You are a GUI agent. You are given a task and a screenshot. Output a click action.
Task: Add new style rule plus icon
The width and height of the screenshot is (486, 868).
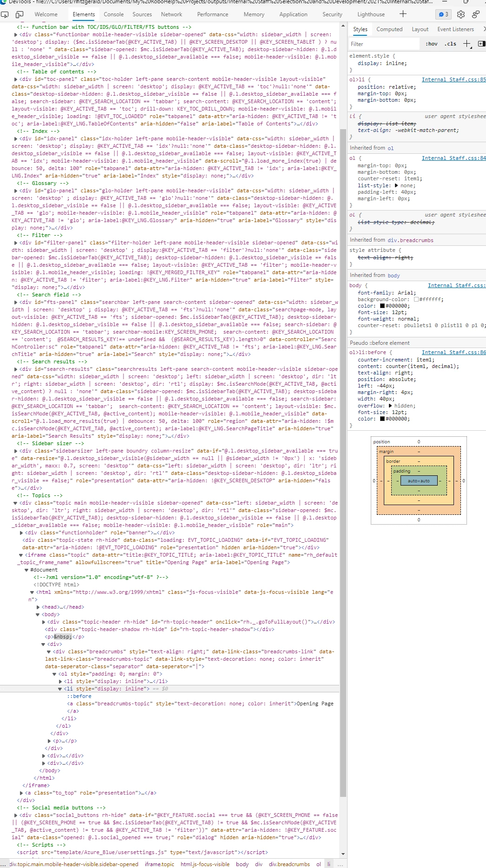(467, 44)
